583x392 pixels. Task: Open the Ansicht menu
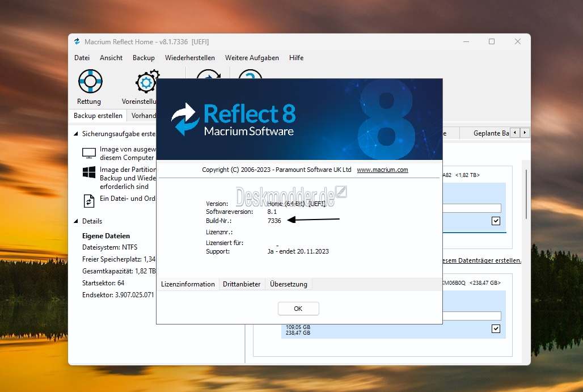pyautogui.click(x=111, y=58)
